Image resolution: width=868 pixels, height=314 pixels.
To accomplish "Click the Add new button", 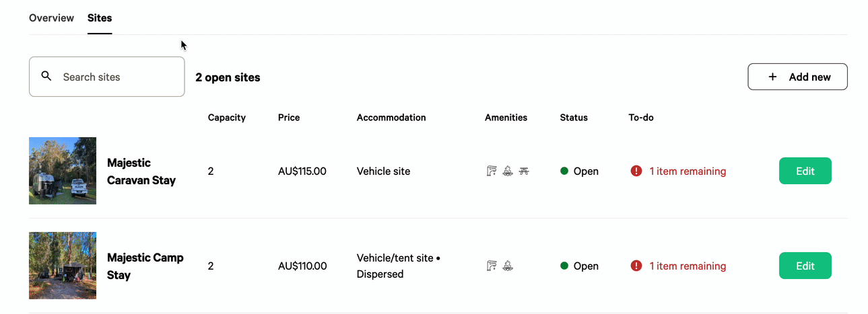I will point(797,77).
